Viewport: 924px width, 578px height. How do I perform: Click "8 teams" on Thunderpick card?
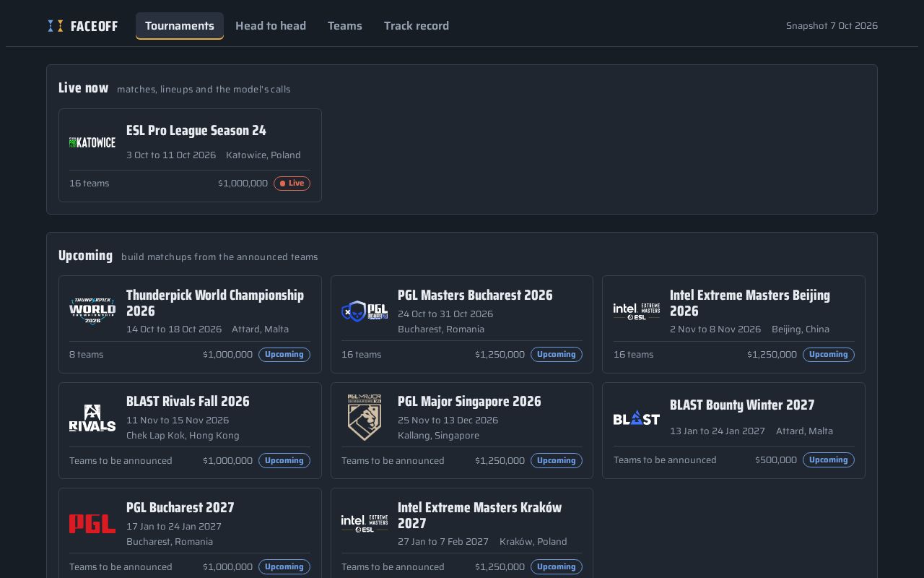[x=87, y=355]
